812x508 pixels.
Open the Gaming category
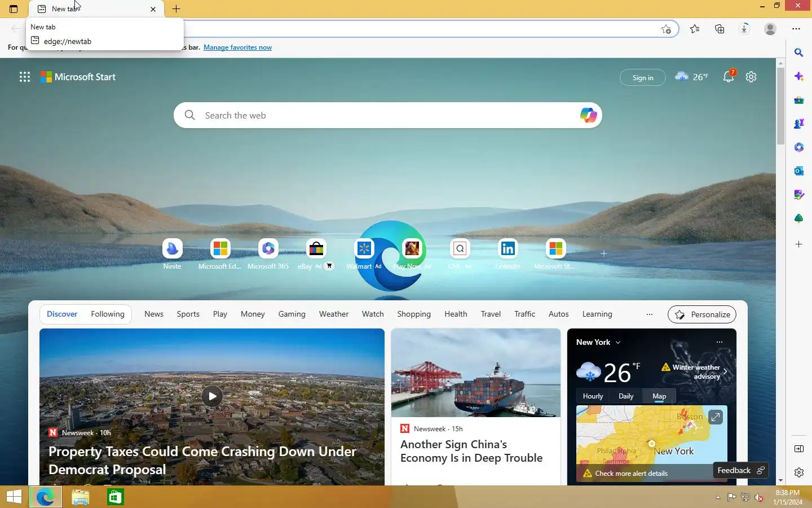click(x=292, y=314)
